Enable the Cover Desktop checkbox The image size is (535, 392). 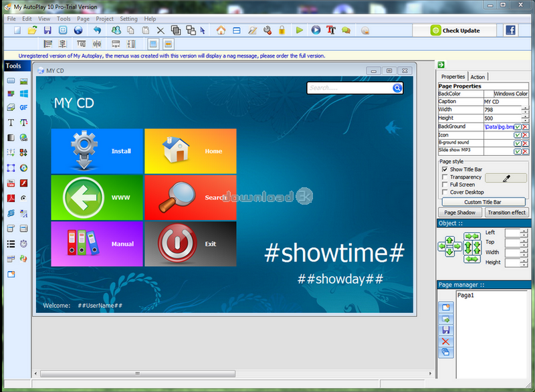coord(445,192)
